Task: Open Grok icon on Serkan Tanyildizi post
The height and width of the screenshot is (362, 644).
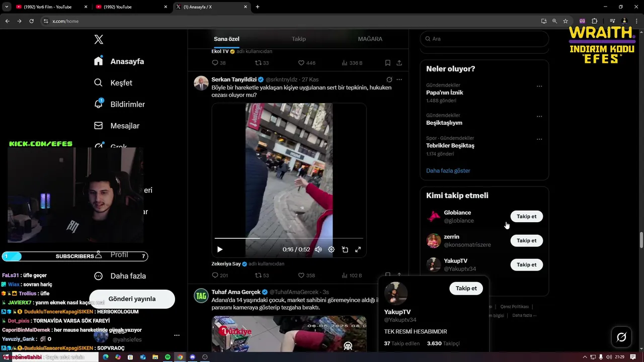Action: 389,79
